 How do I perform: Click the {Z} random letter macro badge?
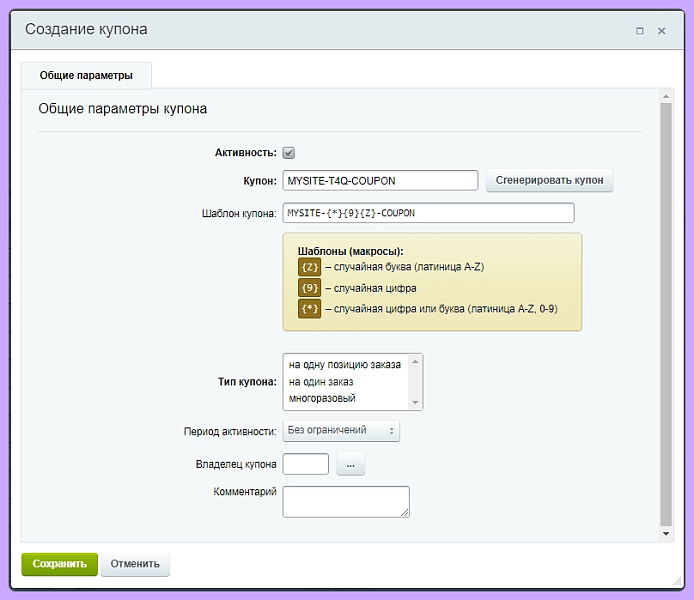point(309,267)
